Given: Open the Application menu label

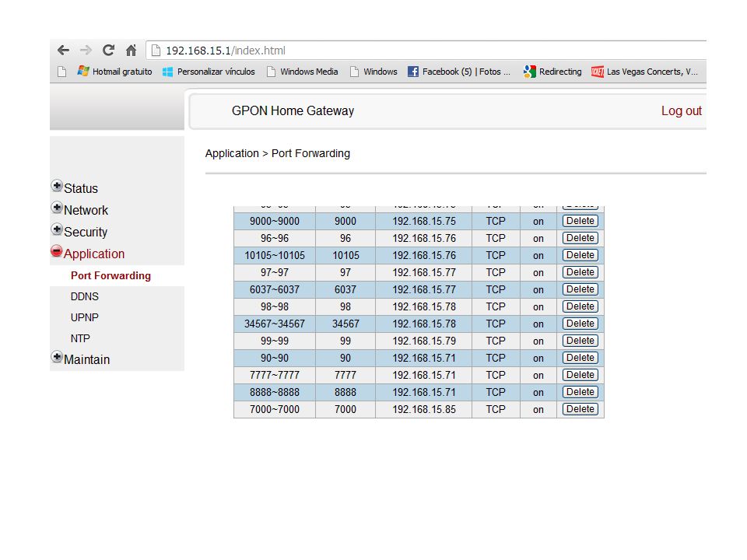Looking at the screenshot, I should [94, 254].
